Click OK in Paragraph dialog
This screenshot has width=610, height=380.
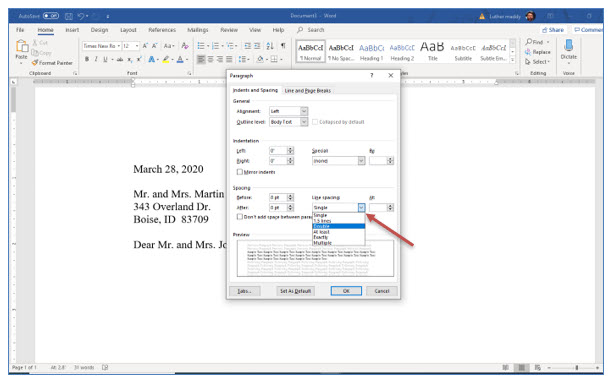[x=346, y=291]
